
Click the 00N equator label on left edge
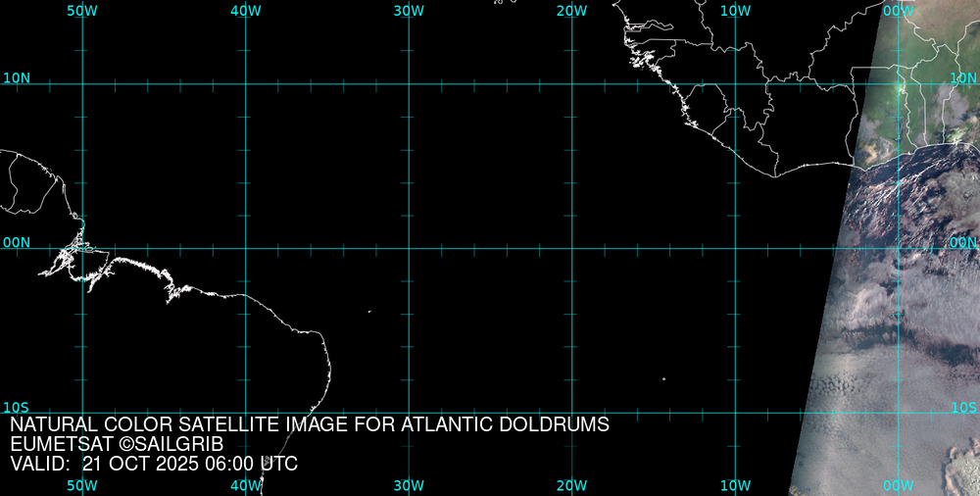click(16, 242)
